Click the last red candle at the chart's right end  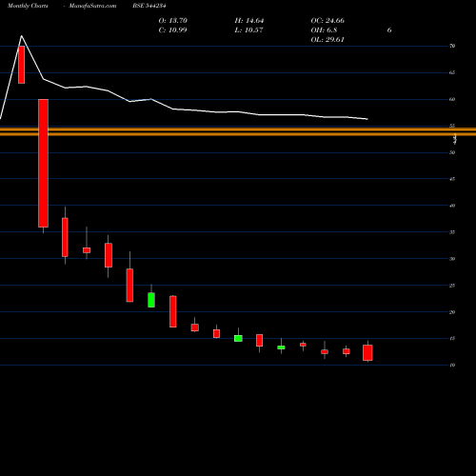tap(367, 352)
